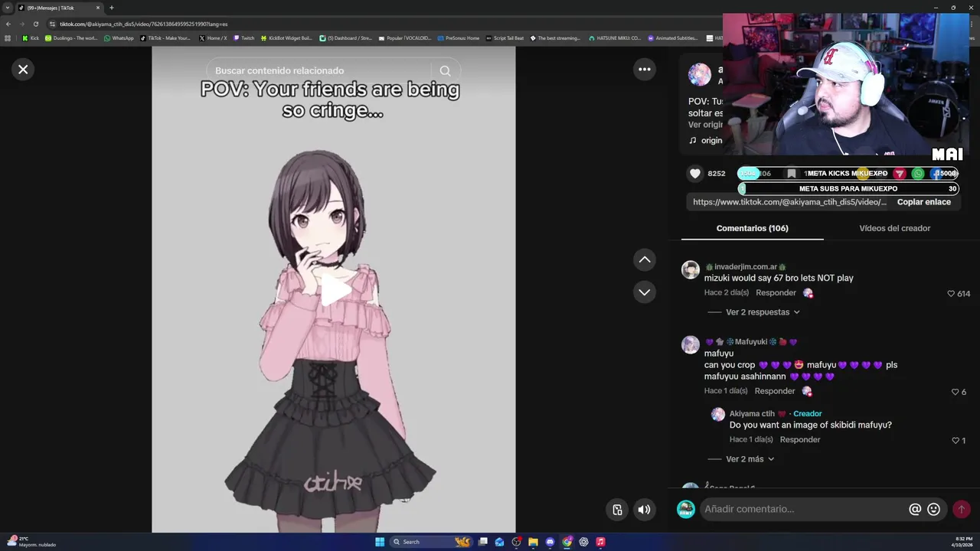Share via the red send arrow icon
Image resolution: width=980 pixels, height=551 pixels.
coord(900,174)
